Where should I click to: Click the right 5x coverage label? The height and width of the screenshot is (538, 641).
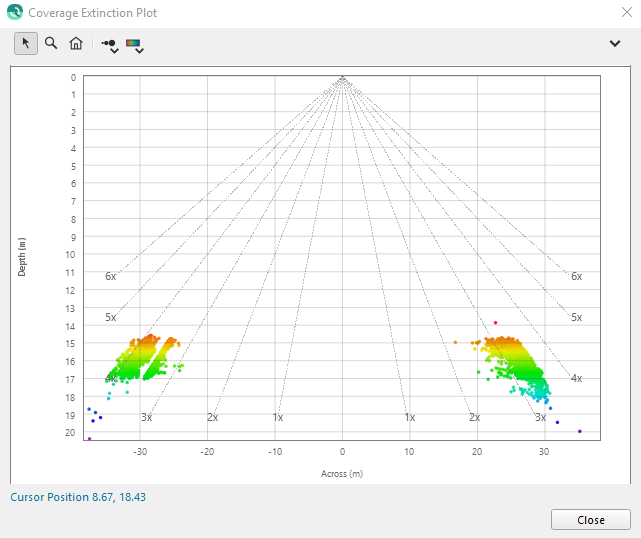[x=576, y=317]
